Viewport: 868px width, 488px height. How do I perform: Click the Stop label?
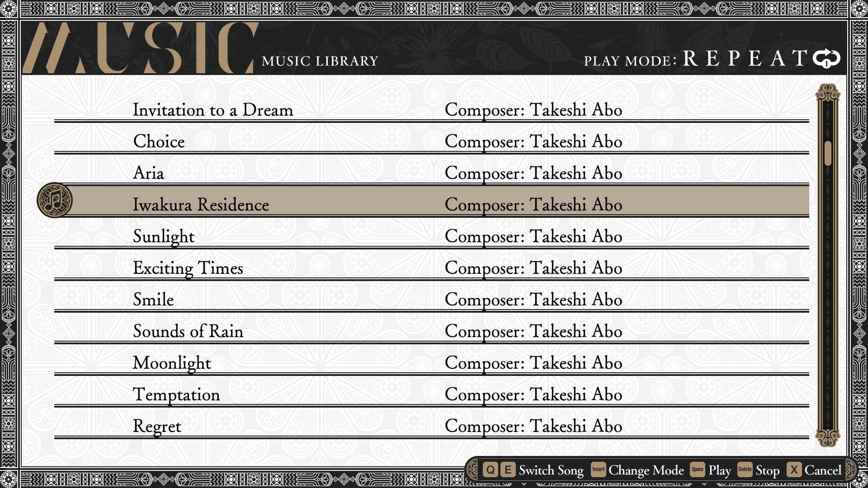[x=768, y=470]
